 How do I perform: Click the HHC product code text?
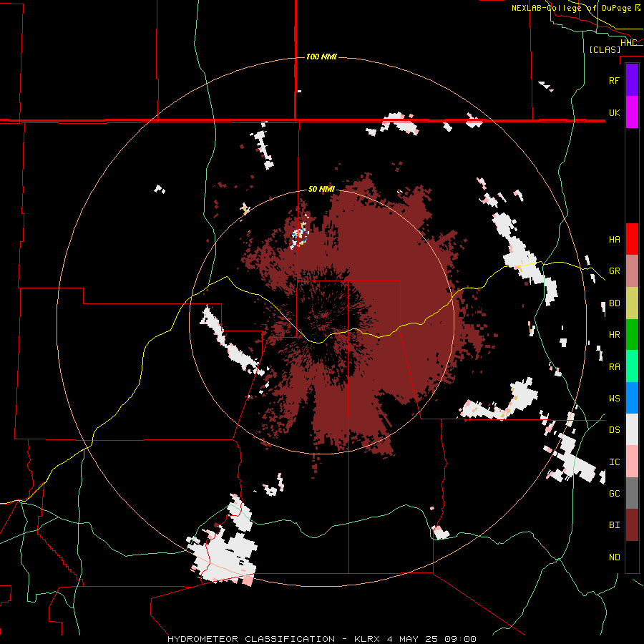coord(628,43)
